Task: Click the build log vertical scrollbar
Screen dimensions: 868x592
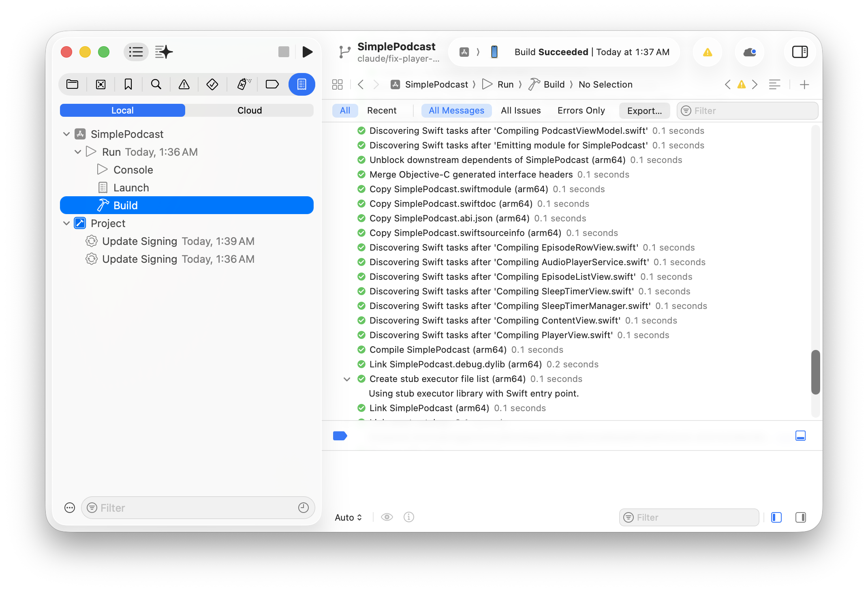Action: click(815, 372)
